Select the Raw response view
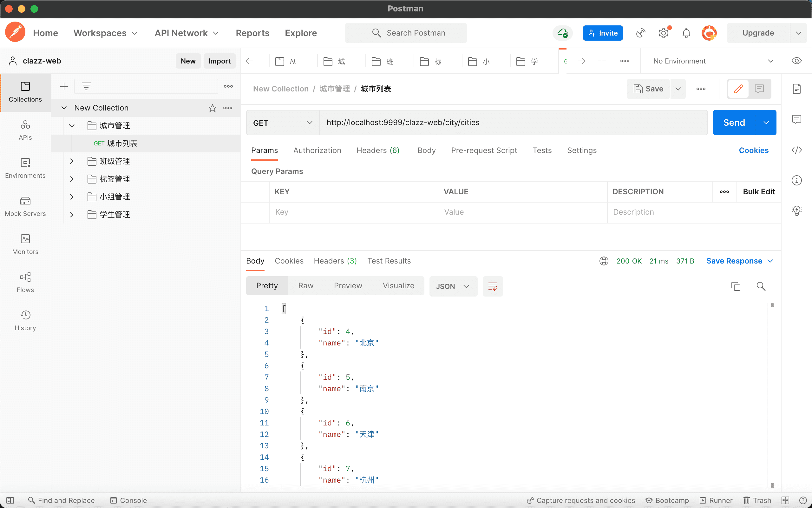812x508 pixels. tap(306, 286)
